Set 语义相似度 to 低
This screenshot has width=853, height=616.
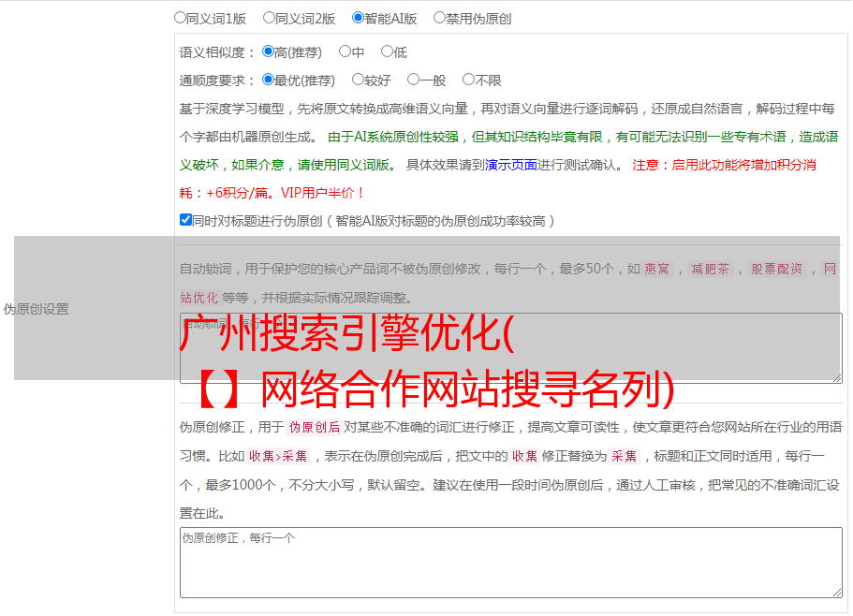point(387,51)
